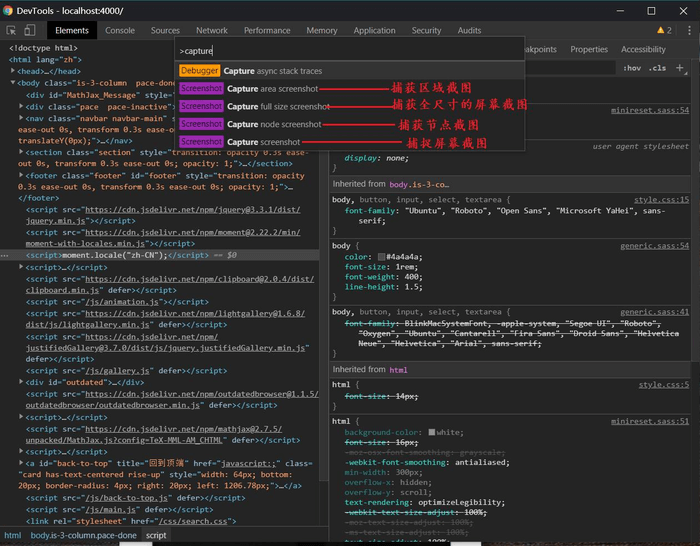Open the /js/animation.js link
The height and width of the screenshot is (546, 700).
(x=122, y=302)
